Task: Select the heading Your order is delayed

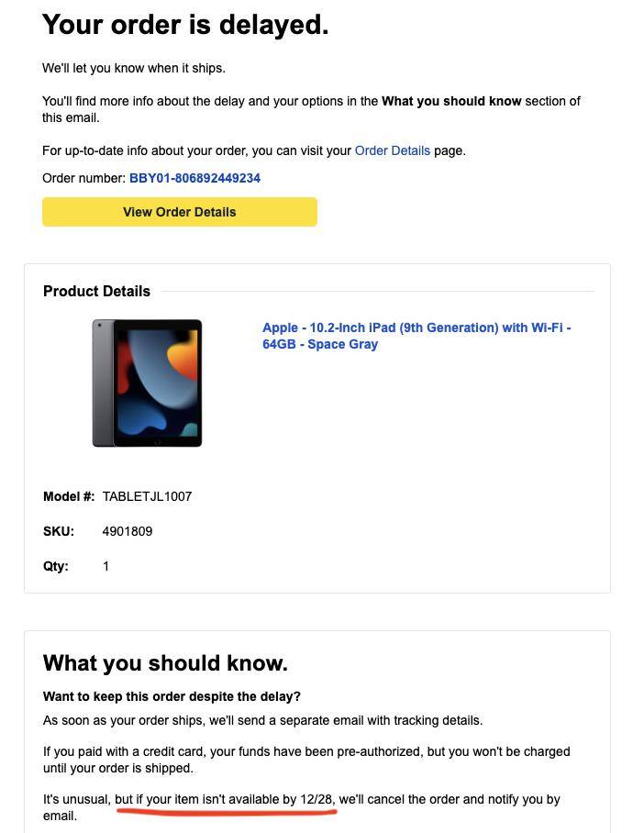Action: pos(183,24)
